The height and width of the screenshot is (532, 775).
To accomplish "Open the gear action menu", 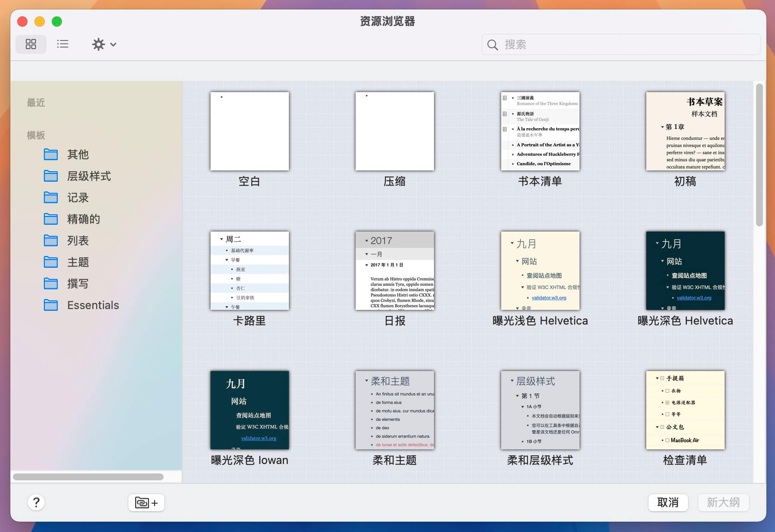I will coord(99,44).
